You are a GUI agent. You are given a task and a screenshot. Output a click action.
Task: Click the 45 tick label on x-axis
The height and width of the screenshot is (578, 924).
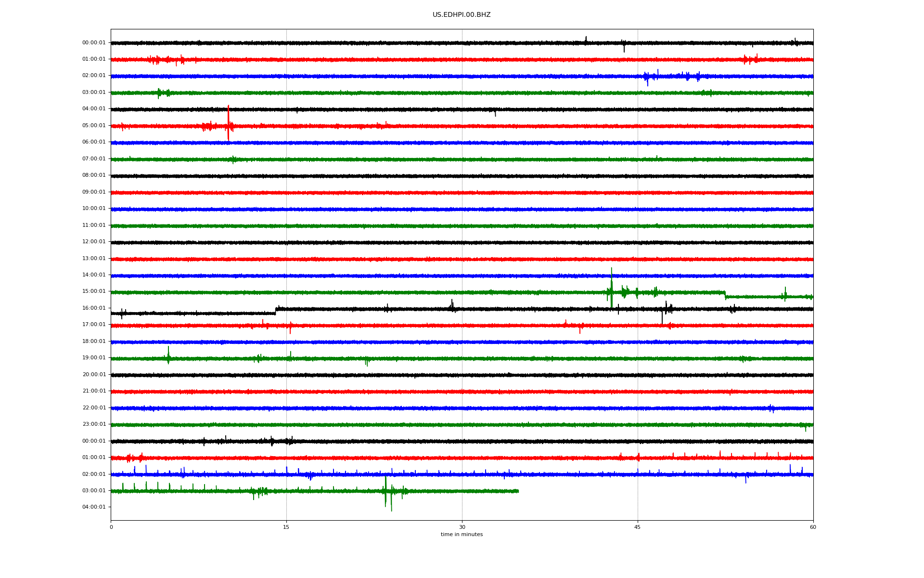[637, 527]
